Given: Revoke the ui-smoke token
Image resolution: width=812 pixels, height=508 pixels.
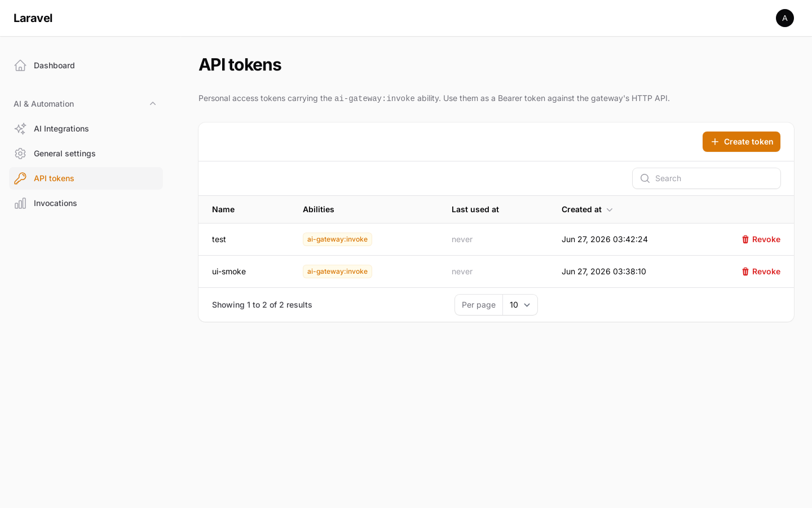Looking at the screenshot, I should pos(761,271).
